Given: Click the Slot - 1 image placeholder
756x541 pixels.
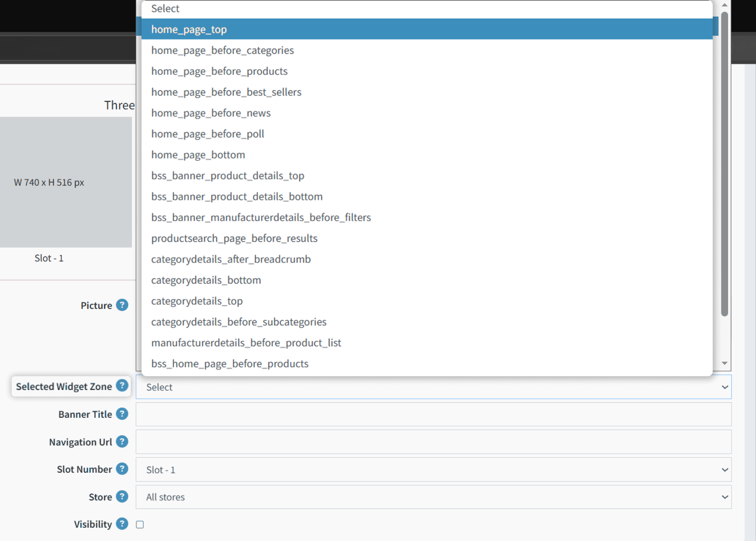Looking at the screenshot, I should [66, 182].
